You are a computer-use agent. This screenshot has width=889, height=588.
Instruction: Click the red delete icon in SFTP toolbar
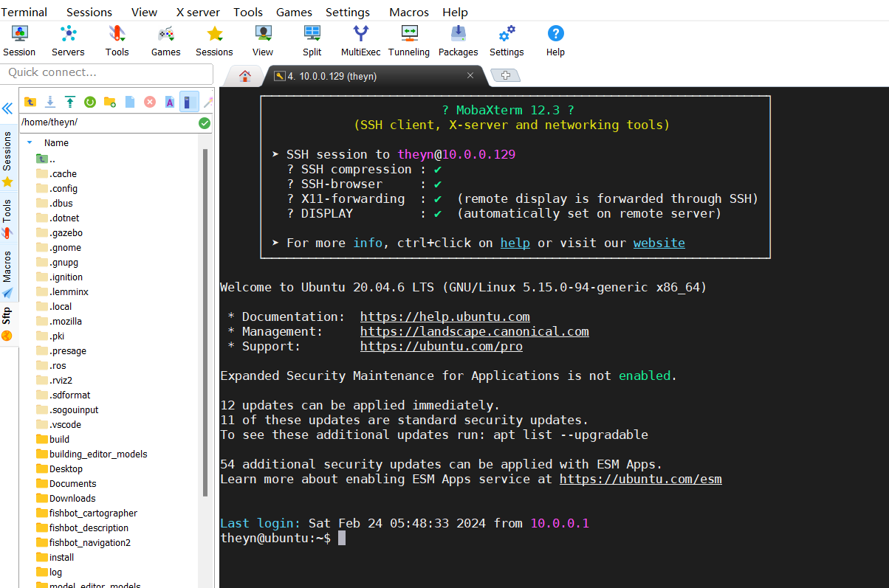click(x=150, y=102)
